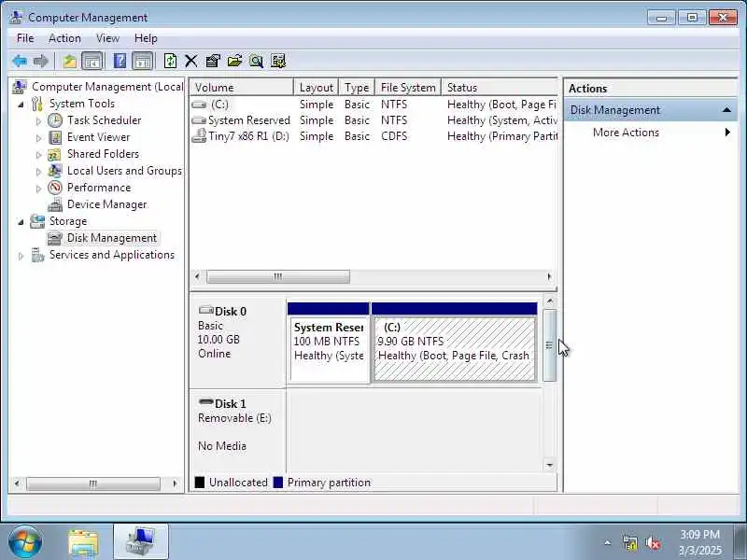Viewport: 747px width, 560px height.
Task: Sort by the Type column header
Action: pyautogui.click(x=357, y=88)
